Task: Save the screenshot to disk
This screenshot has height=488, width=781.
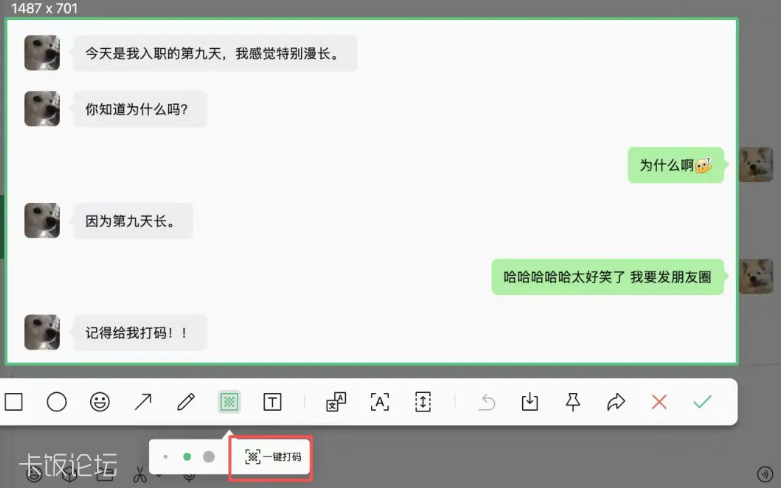Action: pyautogui.click(x=529, y=402)
